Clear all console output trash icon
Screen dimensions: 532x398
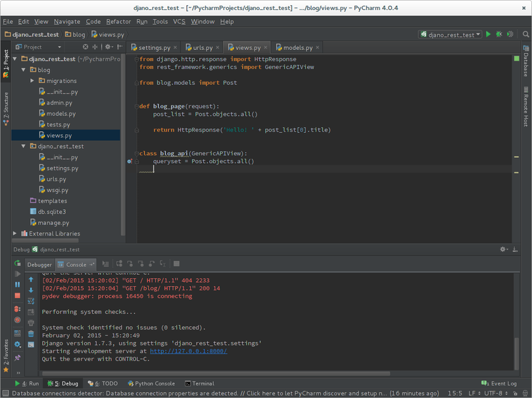pos(31,334)
